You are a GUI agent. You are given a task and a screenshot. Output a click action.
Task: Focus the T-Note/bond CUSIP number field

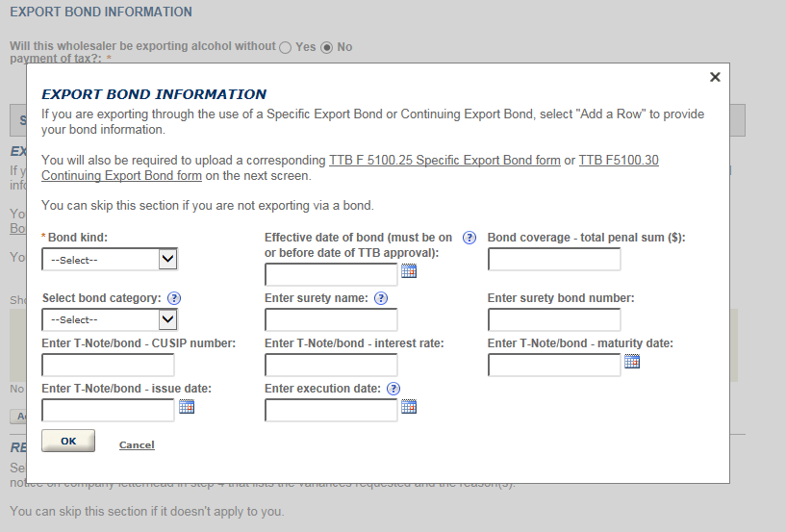[x=109, y=365]
